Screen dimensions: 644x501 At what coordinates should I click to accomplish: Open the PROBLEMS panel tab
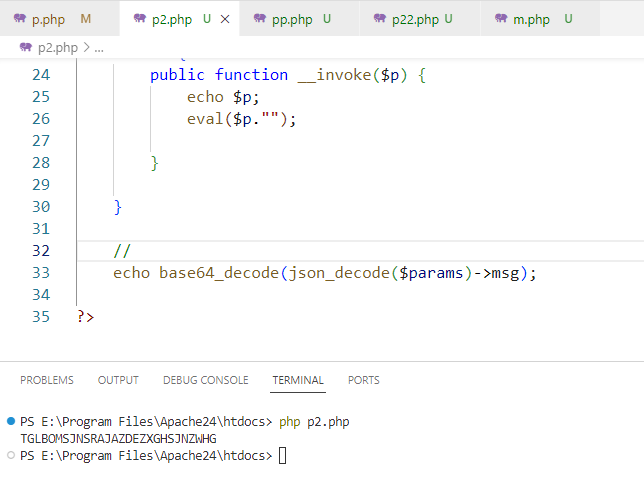click(47, 380)
